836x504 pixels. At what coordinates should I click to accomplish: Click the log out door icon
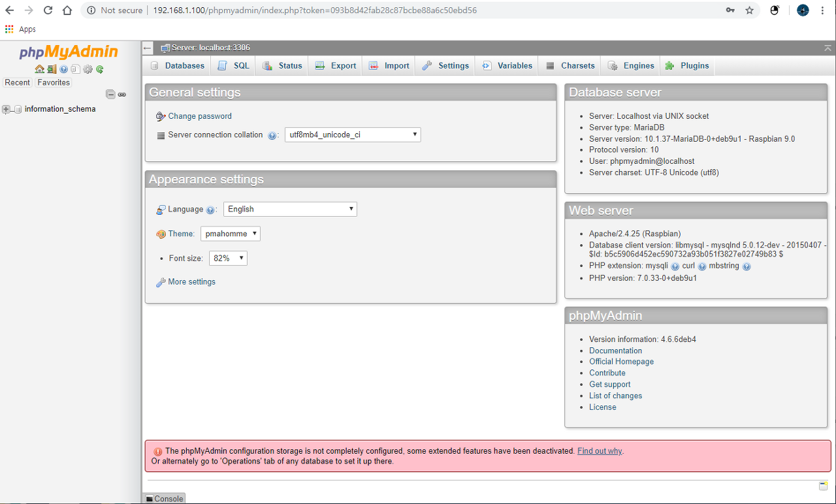(x=52, y=69)
